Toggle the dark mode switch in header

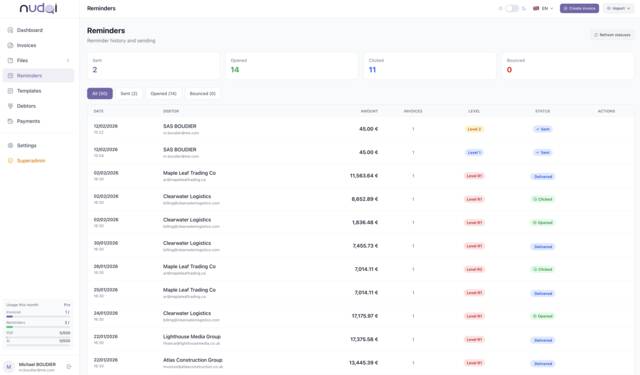tap(512, 8)
